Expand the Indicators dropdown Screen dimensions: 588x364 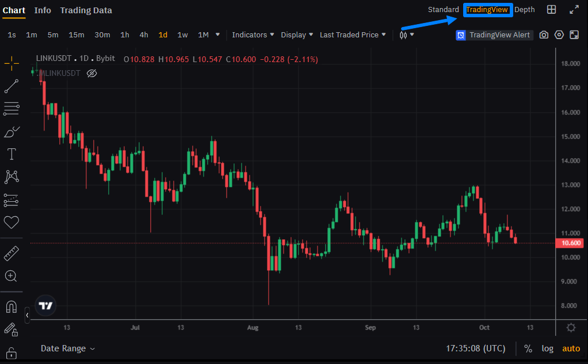(x=253, y=35)
